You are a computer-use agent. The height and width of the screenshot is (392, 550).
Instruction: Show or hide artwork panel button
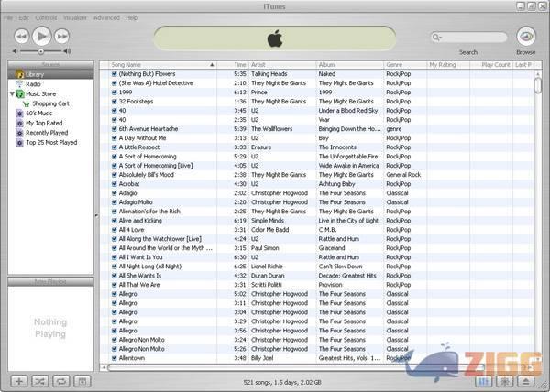tap(82, 382)
